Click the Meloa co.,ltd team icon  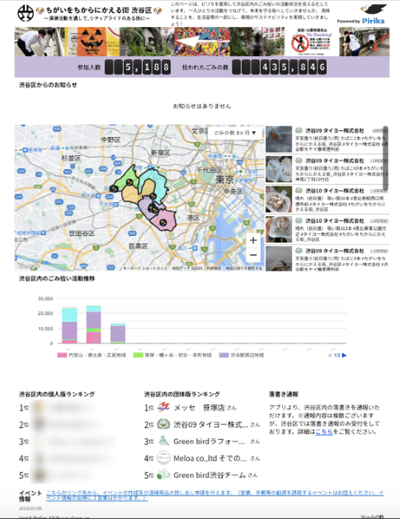click(164, 458)
